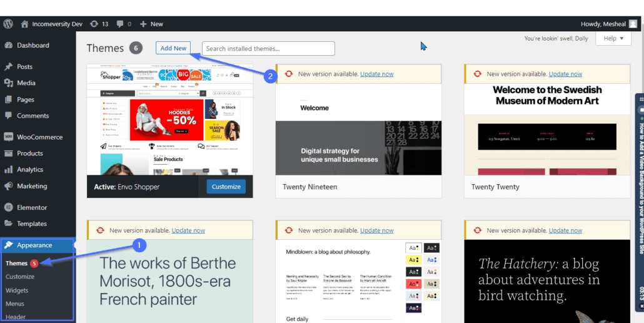The image size is (644, 323).
Task: Click the Pages icon in sidebar
Action: [x=9, y=100]
